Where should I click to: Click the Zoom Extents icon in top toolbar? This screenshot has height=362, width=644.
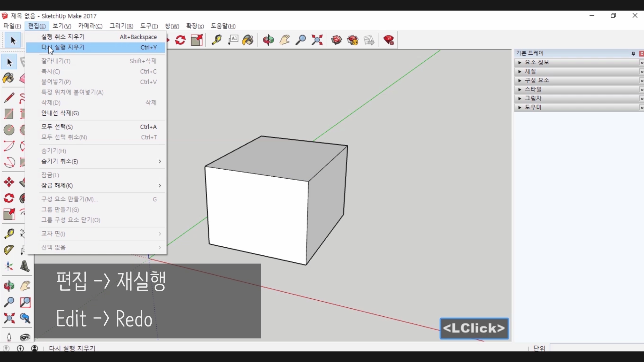(317, 40)
